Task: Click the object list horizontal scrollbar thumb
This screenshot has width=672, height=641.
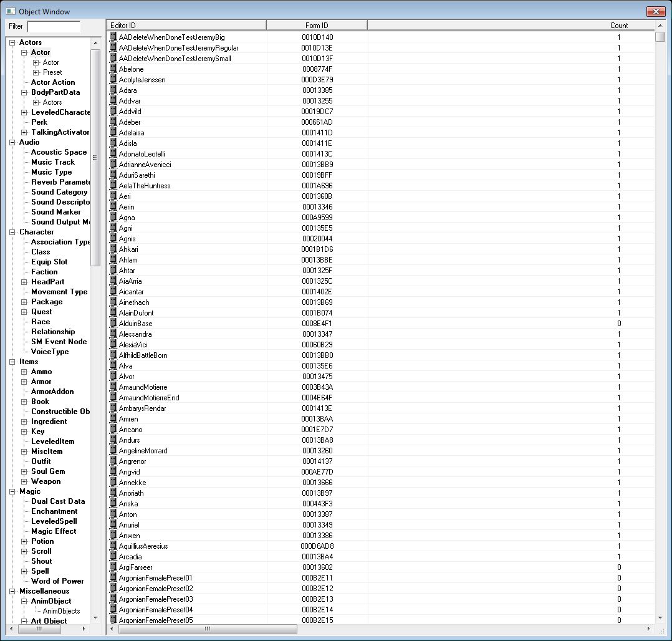Action: pyautogui.click(x=208, y=629)
